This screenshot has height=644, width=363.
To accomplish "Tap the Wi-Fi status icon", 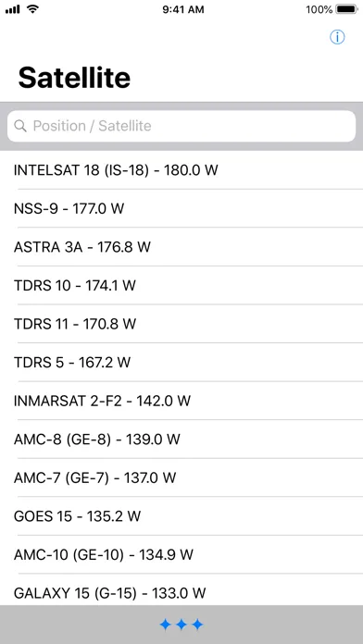I will pos(32,9).
